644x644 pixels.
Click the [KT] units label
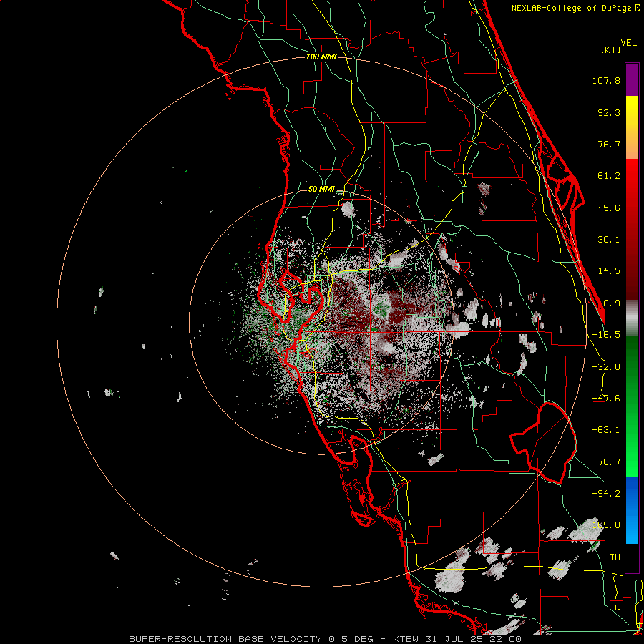[610, 49]
